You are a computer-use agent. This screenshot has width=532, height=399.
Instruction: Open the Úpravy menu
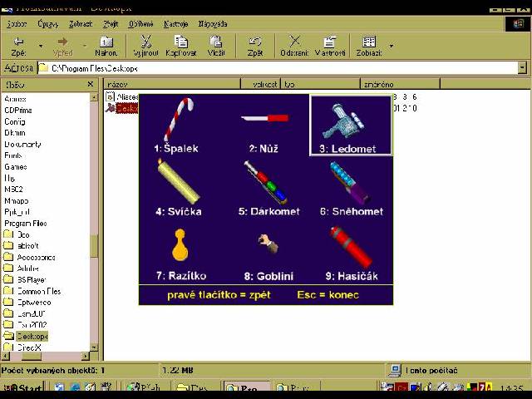(48, 24)
